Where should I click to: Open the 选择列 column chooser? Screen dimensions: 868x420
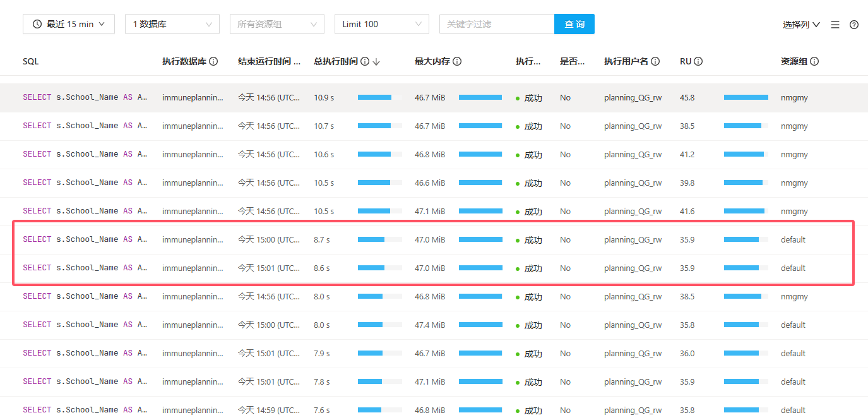click(x=801, y=25)
